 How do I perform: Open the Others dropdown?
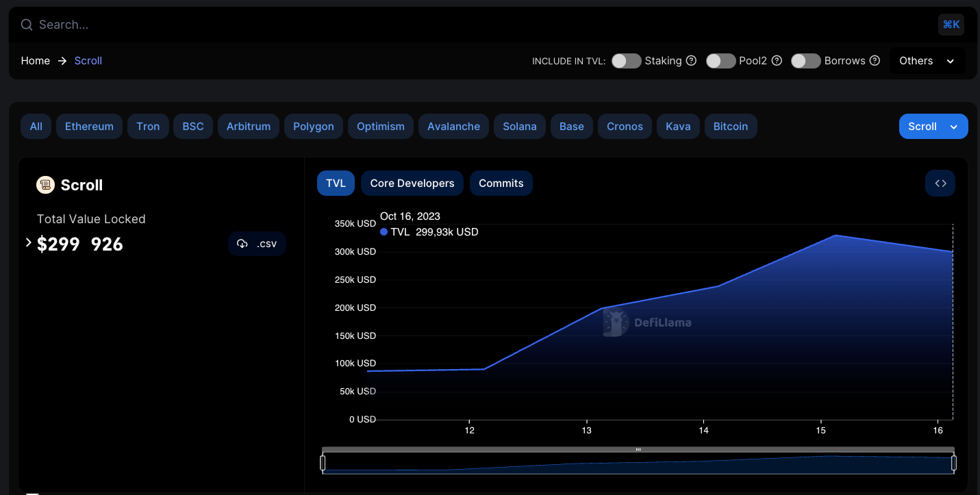927,61
